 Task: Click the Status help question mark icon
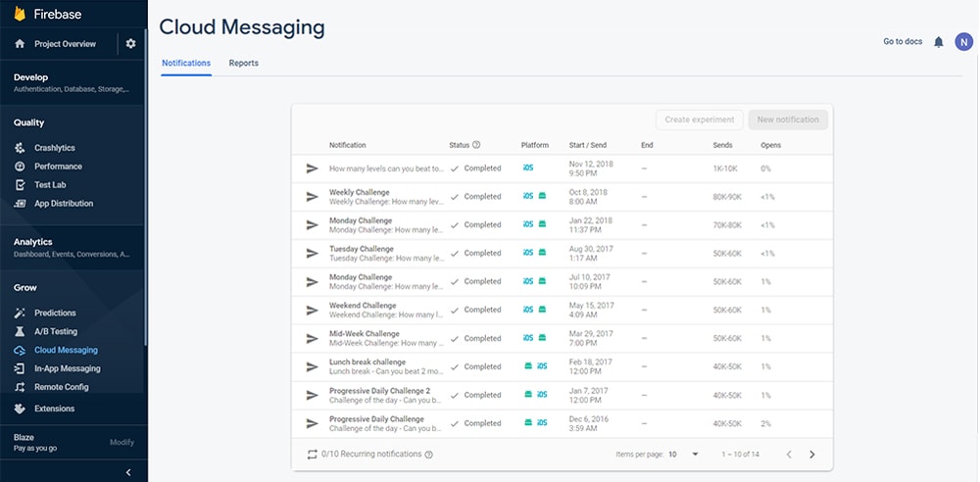[476, 145]
